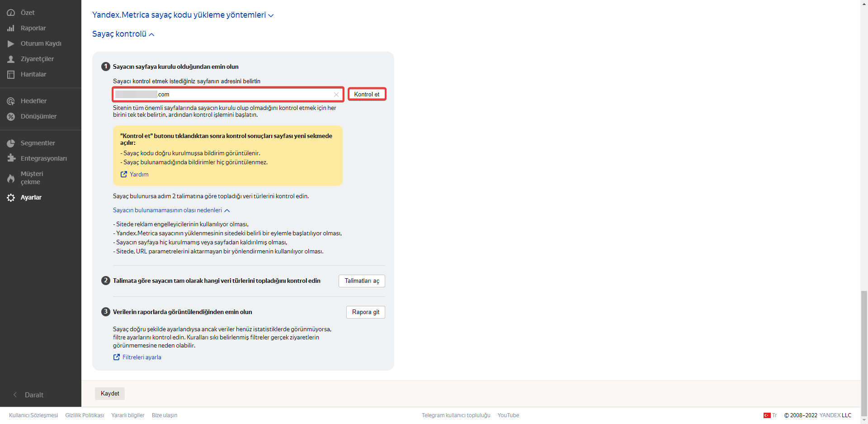The width and height of the screenshot is (868, 424).
Task: Open Telegram kullanıcı topluluğu link
Action: pos(456,415)
